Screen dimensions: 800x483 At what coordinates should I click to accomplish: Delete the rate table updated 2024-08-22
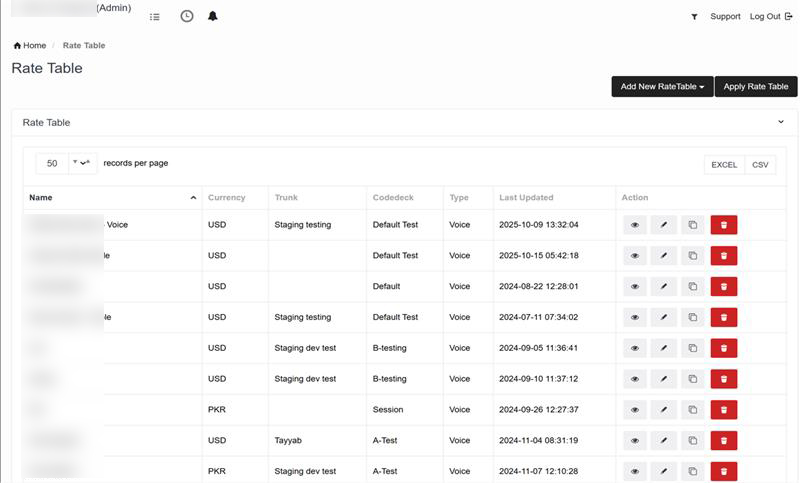point(723,287)
